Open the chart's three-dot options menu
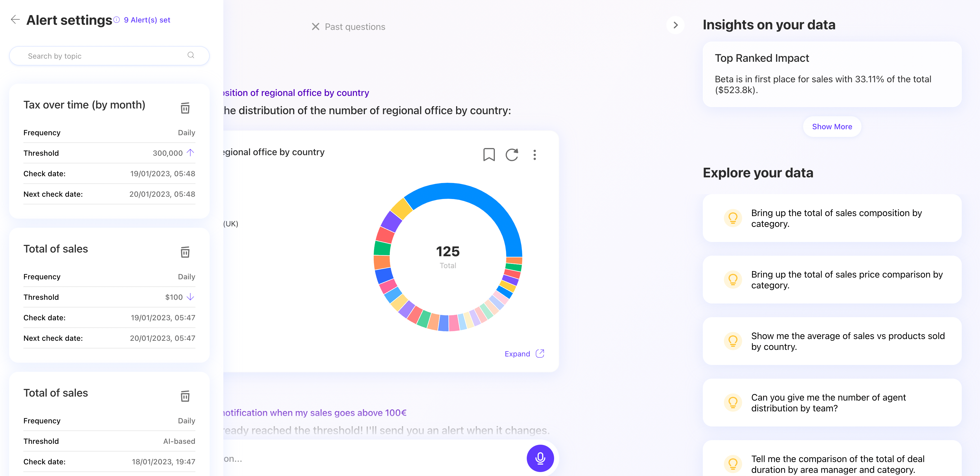980x476 pixels. click(534, 155)
